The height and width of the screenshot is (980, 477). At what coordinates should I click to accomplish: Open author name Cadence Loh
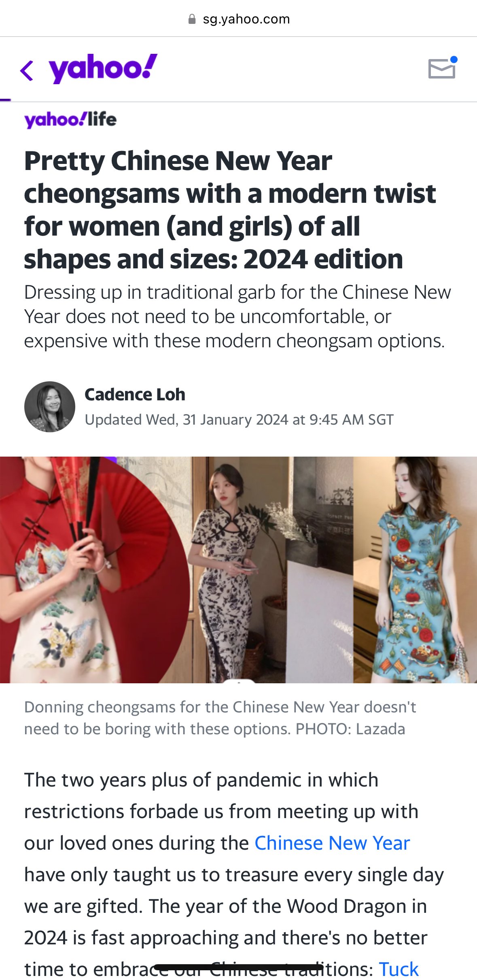coord(135,394)
